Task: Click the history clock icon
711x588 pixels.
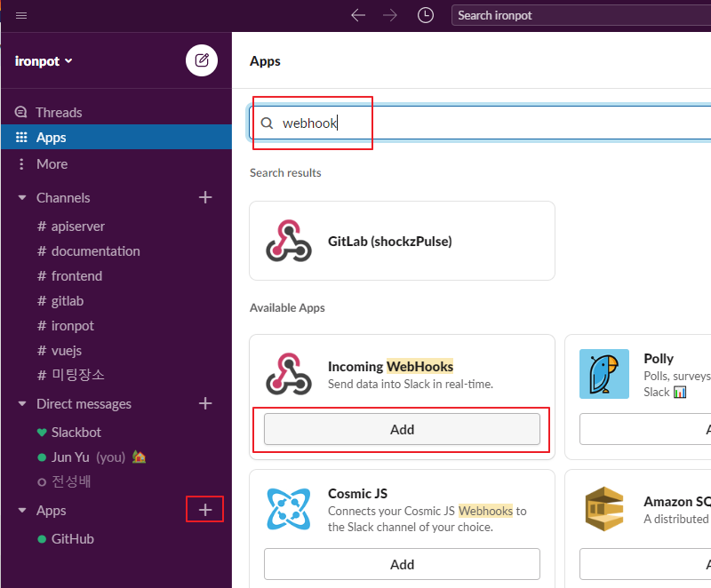Action: pyautogui.click(x=426, y=15)
